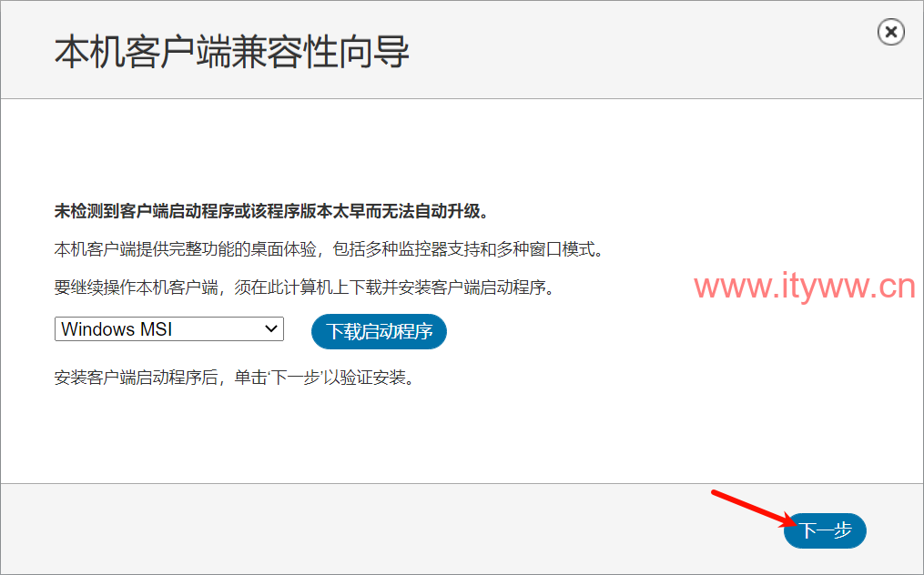Click the 下载启动程序 download button
The image size is (924, 575).
[x=379, y=331]
